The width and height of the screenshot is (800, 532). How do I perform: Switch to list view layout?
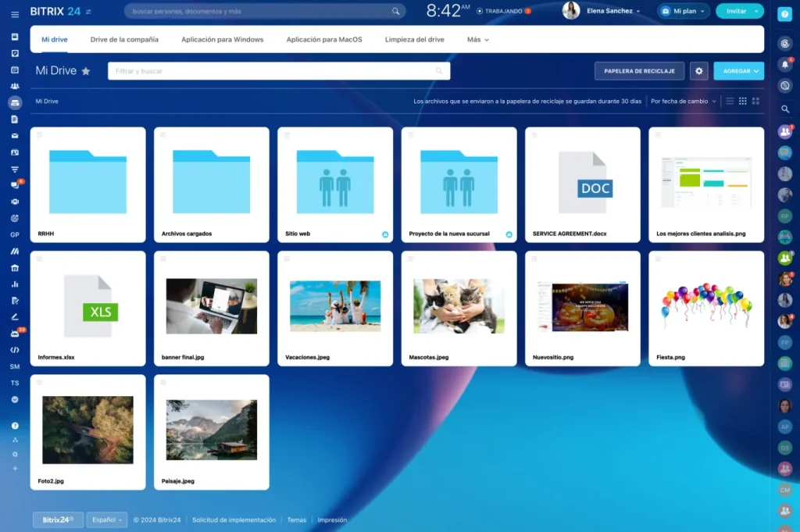point(730,101)
